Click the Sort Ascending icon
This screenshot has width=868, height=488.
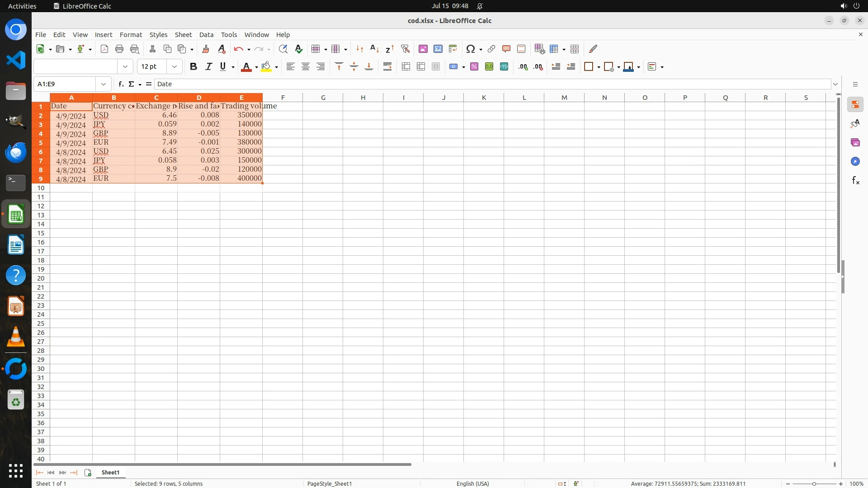[374, 49]
